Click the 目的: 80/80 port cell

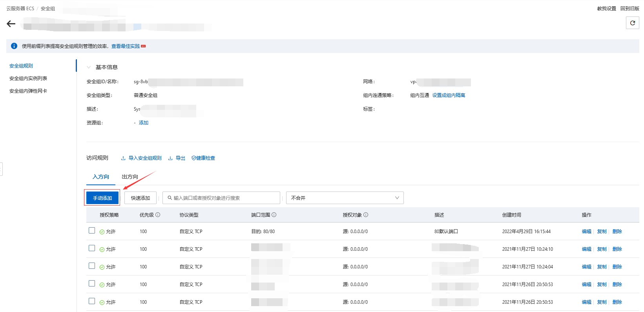point(263,232)
